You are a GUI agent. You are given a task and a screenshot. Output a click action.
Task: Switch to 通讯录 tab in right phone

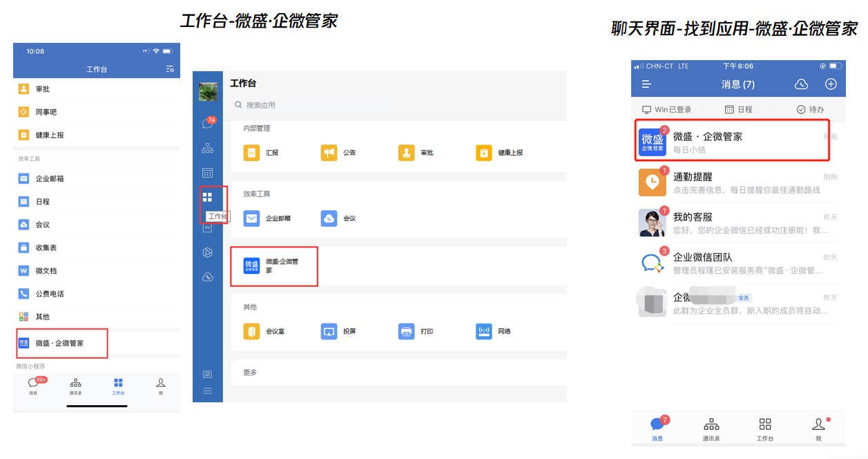[x=711, y=429]
